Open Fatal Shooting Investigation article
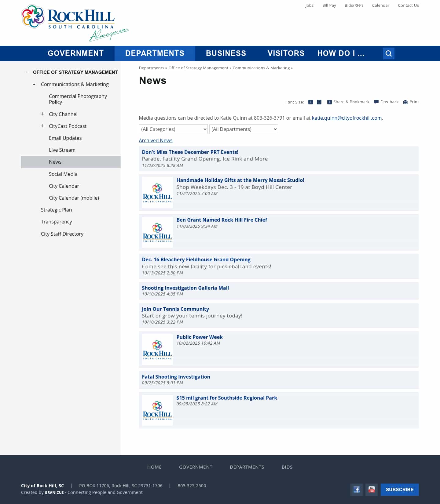 tap(176, 377)
